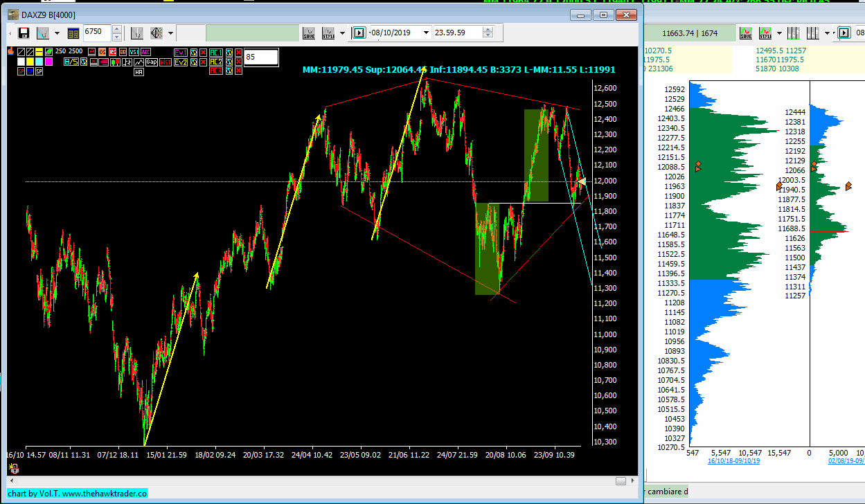Toggle the OS indicator
Image resolution: width=865 pixels, height=504 pixels.
click(x=102, y=52)
